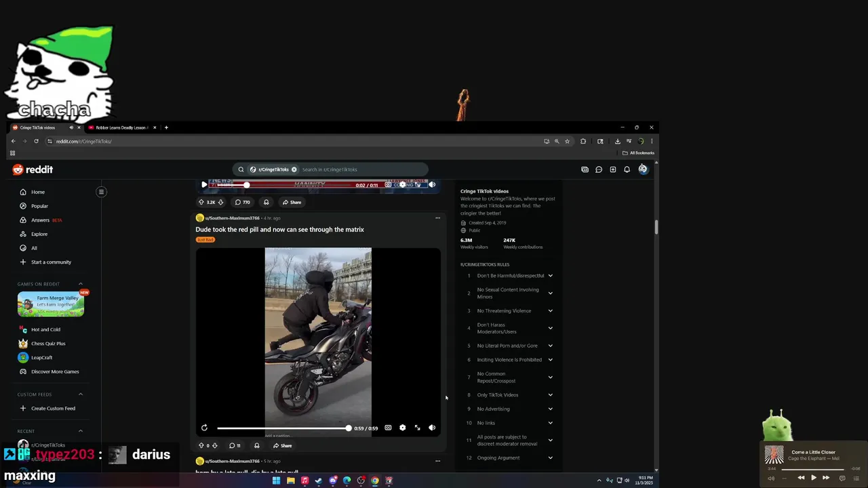Open the Reddit advertise icon in header
This screenshot has height=488, width=868.
[x=585, y=169]
